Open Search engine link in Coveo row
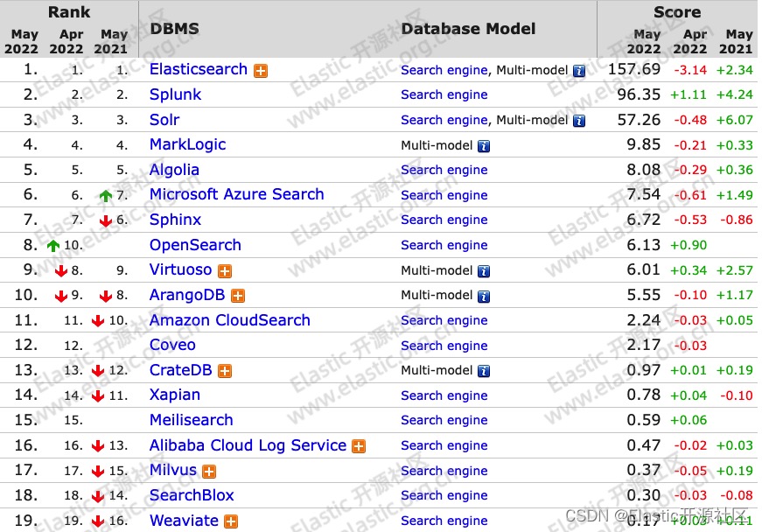This screenshot has width=762, height=532. [444, 346]
